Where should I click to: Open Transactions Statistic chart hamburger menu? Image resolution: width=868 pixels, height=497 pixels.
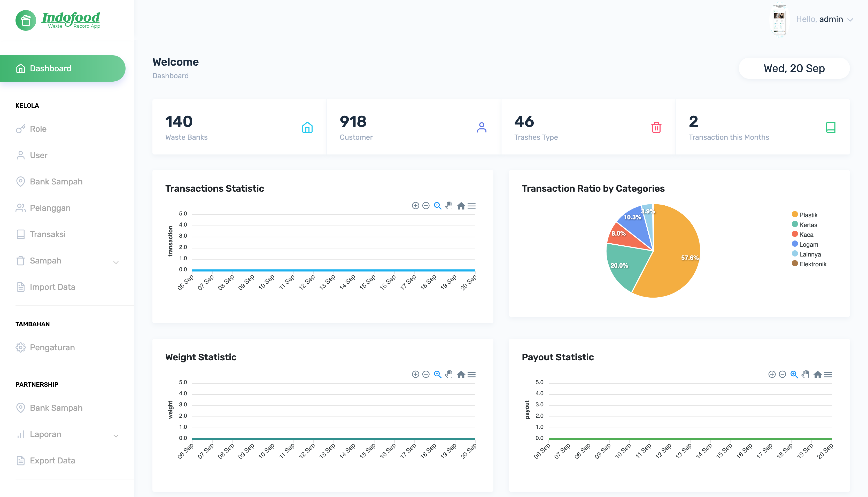tap(471, 206)
